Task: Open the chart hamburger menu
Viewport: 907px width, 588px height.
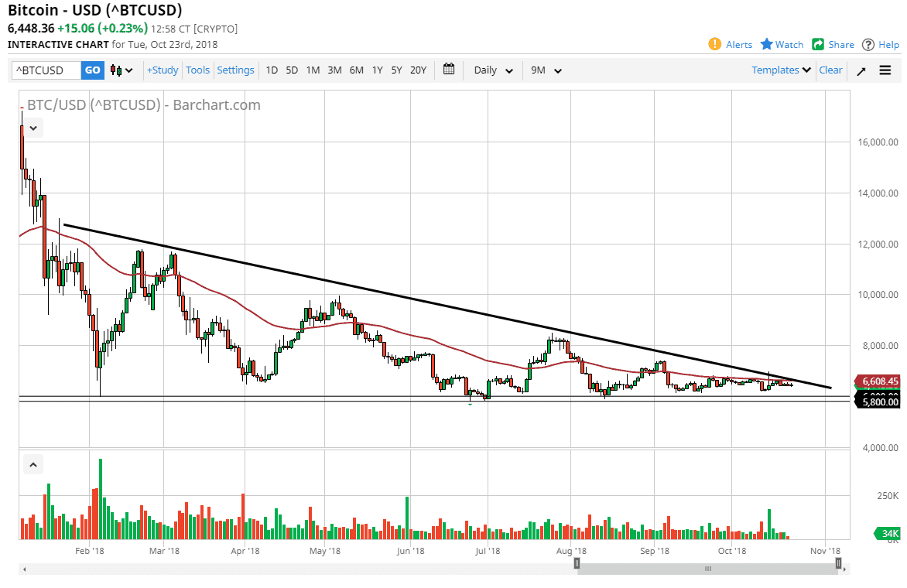Action: coord(885,70)
